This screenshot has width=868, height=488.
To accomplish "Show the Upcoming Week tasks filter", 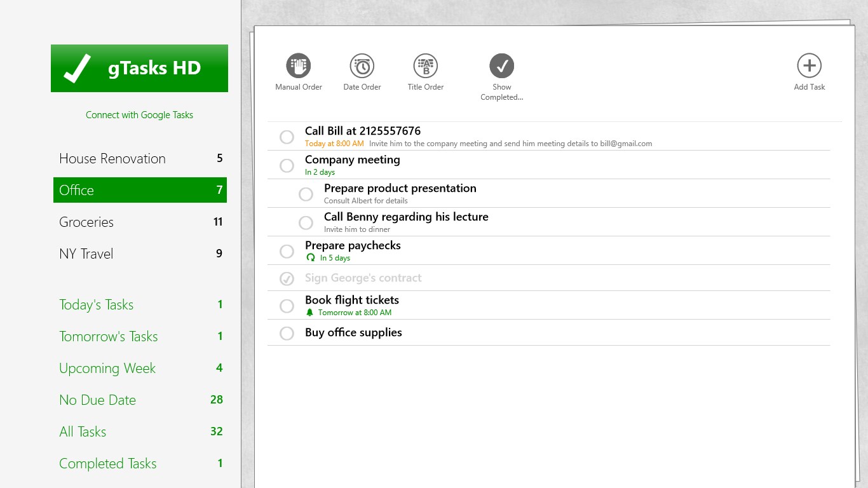I will click(x=107, y=369).
